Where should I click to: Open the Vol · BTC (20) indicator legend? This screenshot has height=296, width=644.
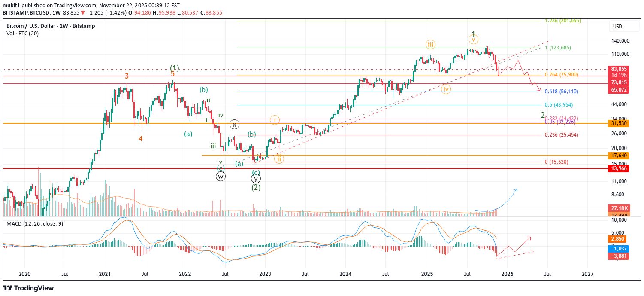coord(22,33)
